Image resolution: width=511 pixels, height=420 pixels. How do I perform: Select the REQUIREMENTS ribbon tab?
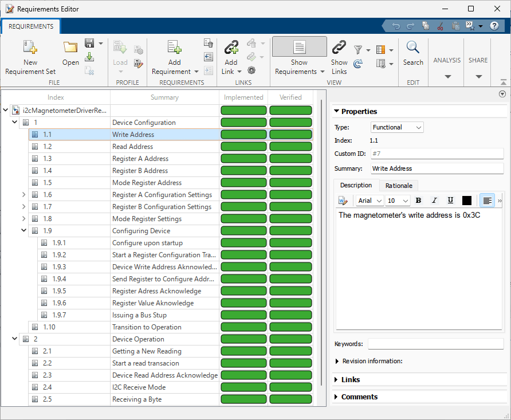point(30,26)
